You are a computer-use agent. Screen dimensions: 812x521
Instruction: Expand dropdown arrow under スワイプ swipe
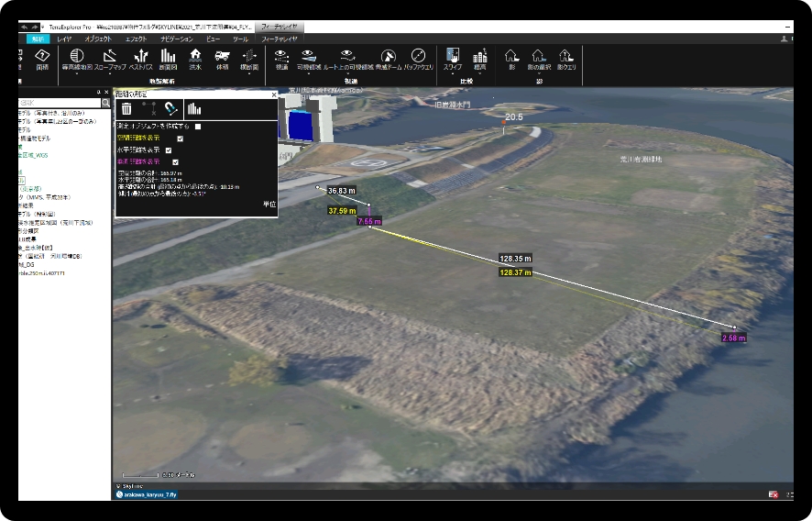coord(453,74)
